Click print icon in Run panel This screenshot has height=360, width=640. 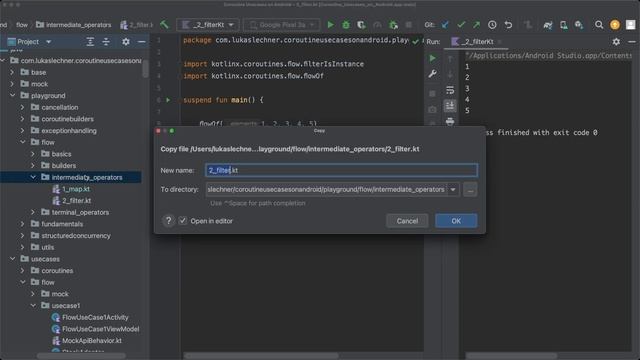pyautogui.click(x=450, y=121)
